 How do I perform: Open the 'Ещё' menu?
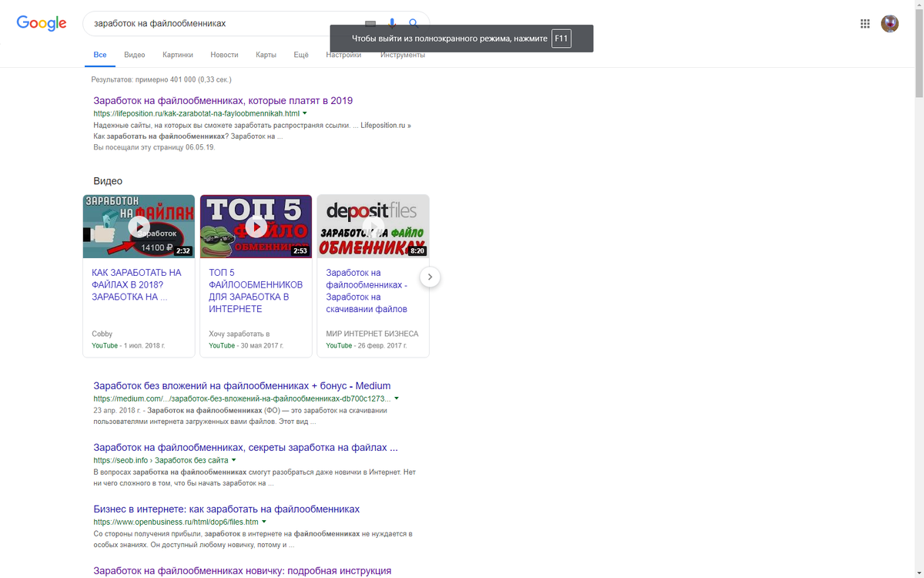click(301, 55)
